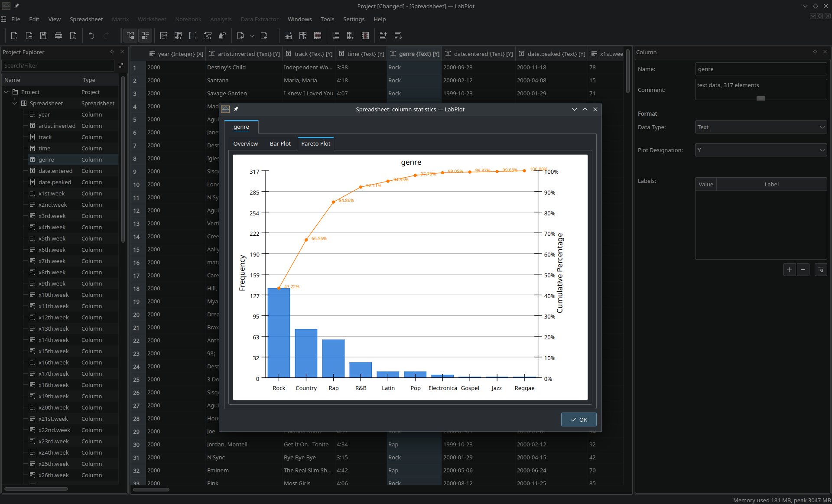Image resolution: width=832 pixels, height=504 pixels.
Task: Click the add value label plus button
Action: pos(789,270)
